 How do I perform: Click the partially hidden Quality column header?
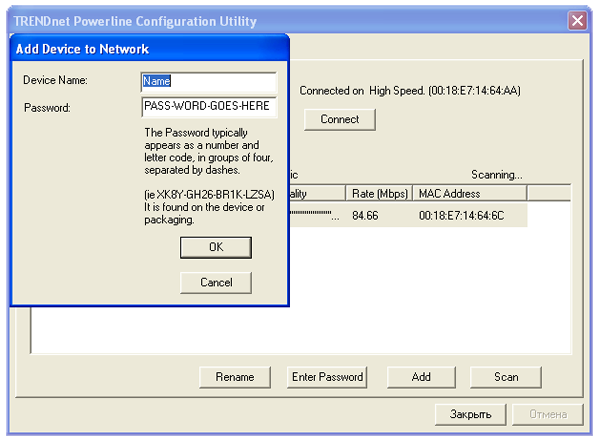[317, 193]
